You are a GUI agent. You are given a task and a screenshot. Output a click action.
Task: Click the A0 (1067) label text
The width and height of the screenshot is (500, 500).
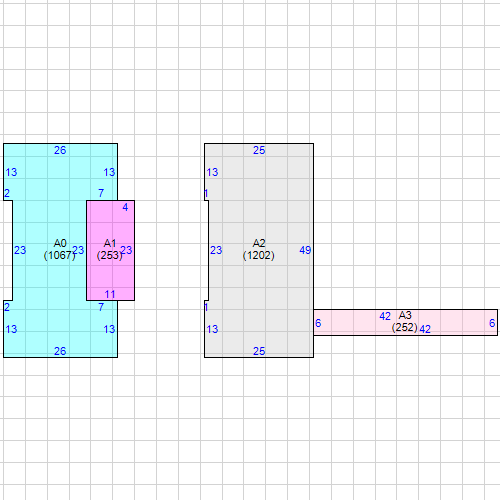60,249
